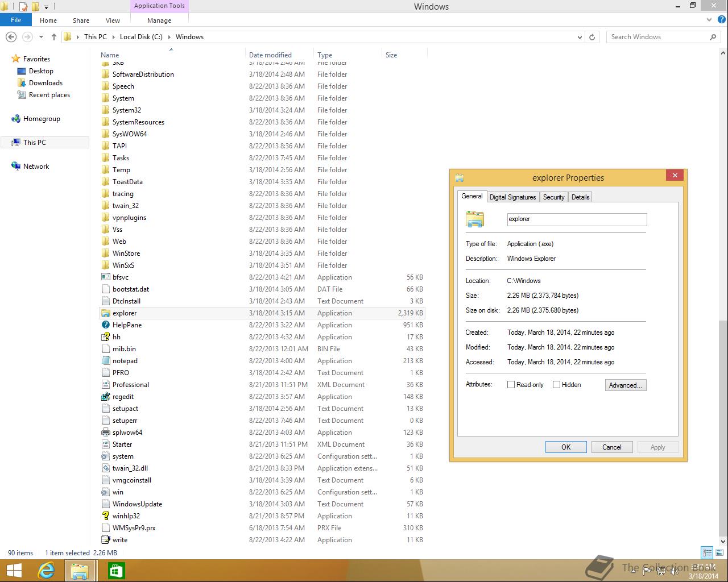Open the recent locations dropdown arrow
The width and height of the screenshot is (728, 582).
pos(41,37)
